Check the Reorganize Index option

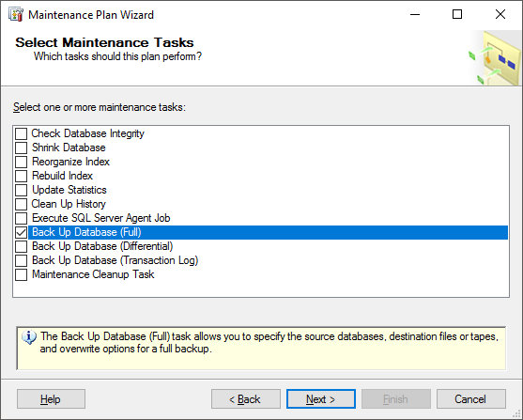(21, 162)
